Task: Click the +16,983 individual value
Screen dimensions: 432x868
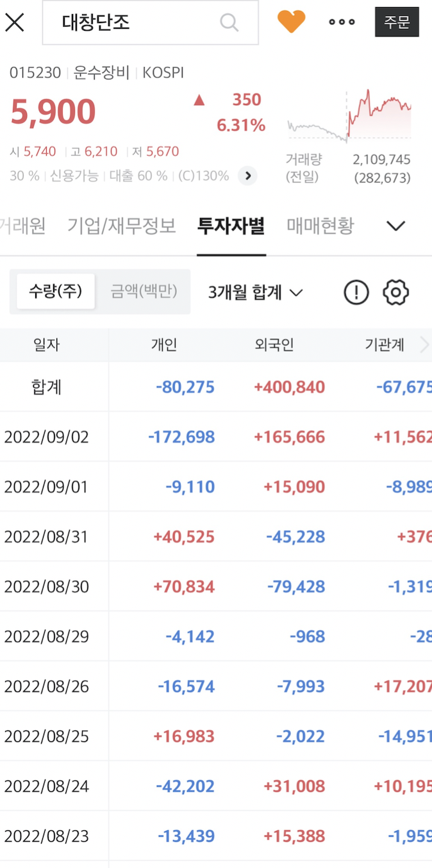Action: tap(184, 736)
